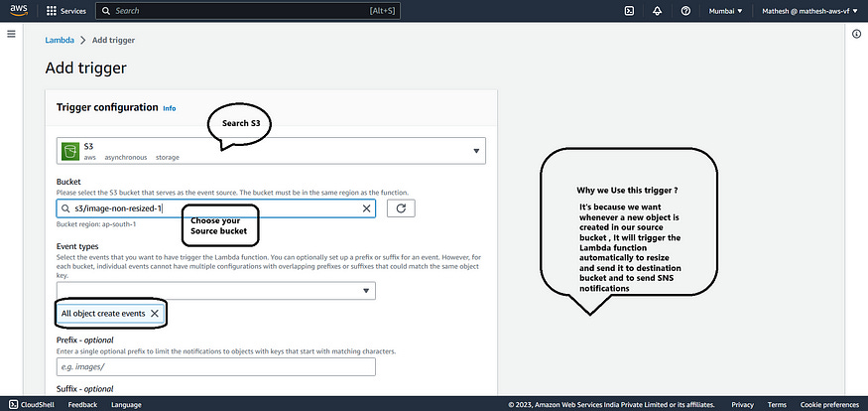This screenshot has width=868, height=411.
Task: Open the notifications bell
Action: tap(657, 11)
